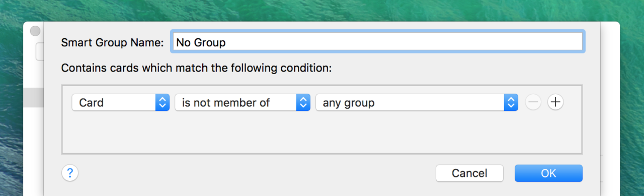
Task: Click the blue arrows beside 'any group'
Action: [x=511, y=102]
